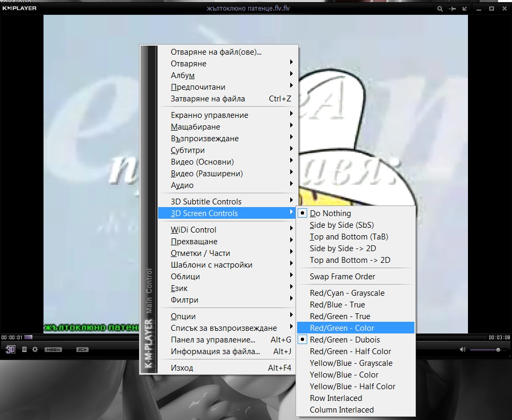This screenshot has width=512, height=420.
Task: Select Red/Green - Dubois anaglyph mode
Action: [344, 340]
